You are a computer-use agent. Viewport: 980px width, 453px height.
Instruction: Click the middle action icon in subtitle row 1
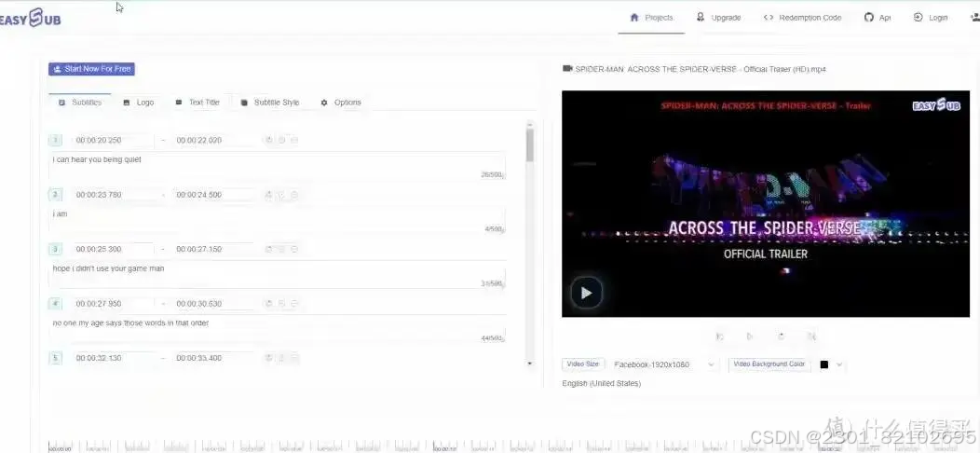tap(281, 140)
